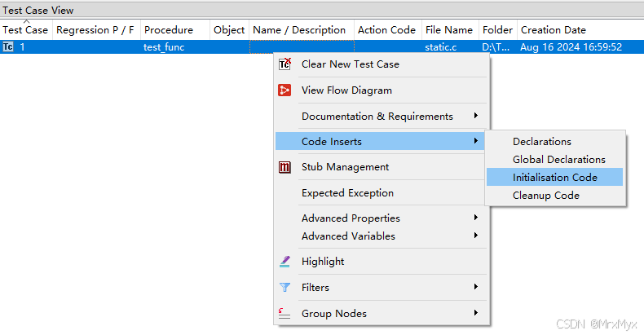644x335 pixels.
Task: Sort by File Name column header
Action: click(448, 30)
